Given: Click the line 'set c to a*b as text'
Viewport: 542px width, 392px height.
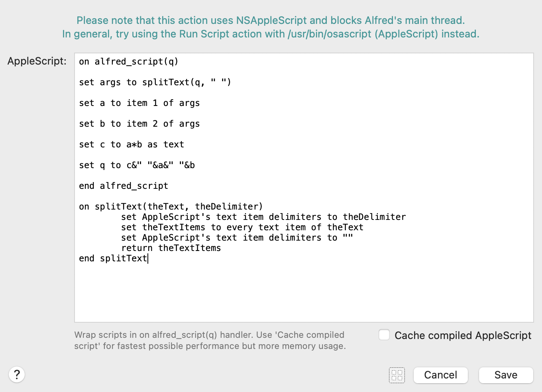Looking at the screenshot, I should click(x=132, y=144).
